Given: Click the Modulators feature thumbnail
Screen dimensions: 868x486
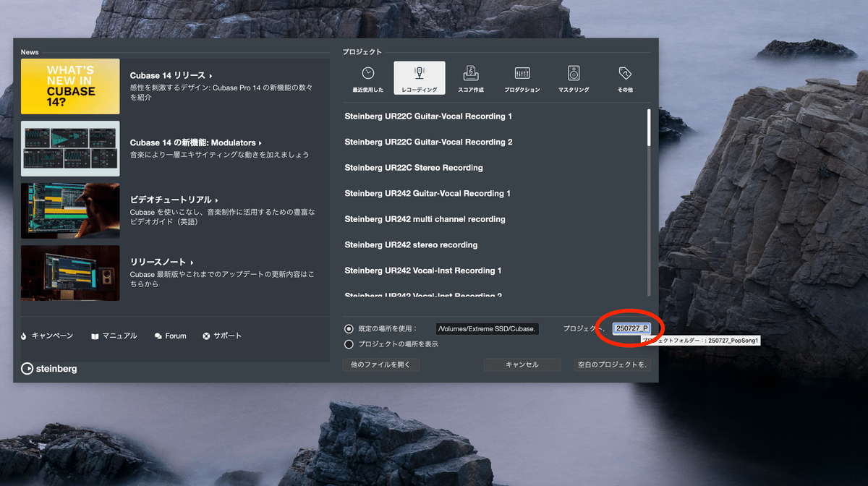Looking at the screenshot, I should [70, 148].
